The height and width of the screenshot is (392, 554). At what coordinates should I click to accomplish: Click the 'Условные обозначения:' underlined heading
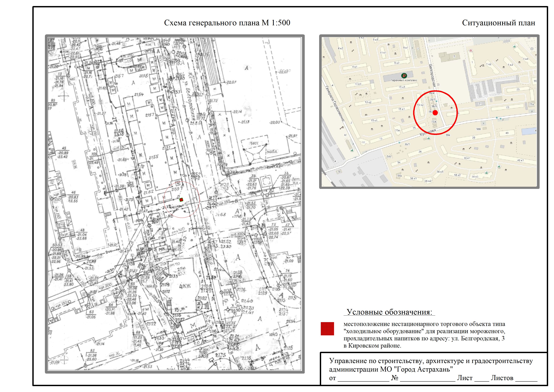pyautogui.click(x=389, y=312)
